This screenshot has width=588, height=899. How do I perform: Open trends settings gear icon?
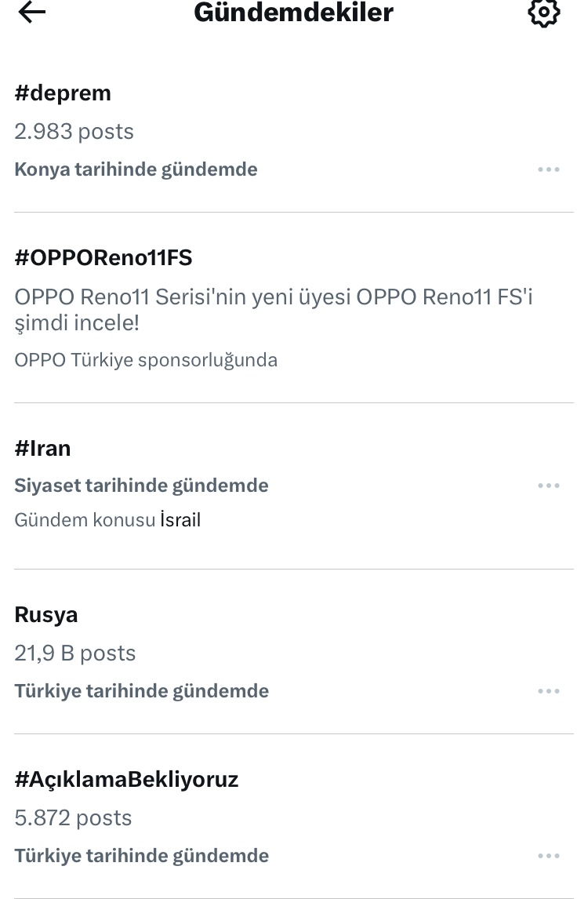(x=543, y=13)
